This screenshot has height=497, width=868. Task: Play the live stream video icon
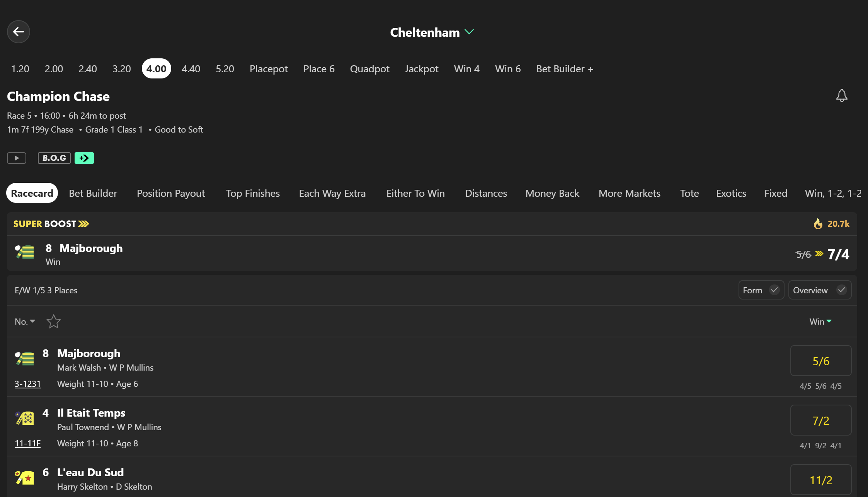point(17,158)
